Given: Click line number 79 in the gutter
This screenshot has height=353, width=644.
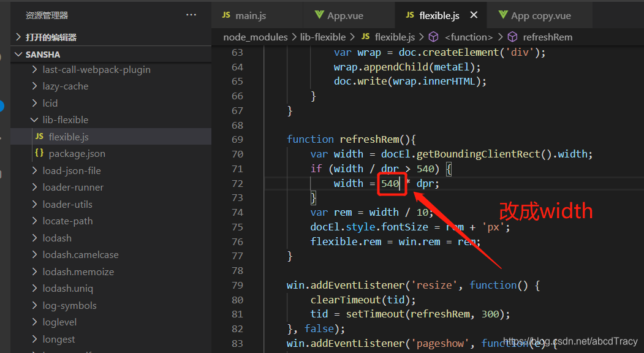Looking at the screenshot, I should pyautogui.click(x=237, y=285).
